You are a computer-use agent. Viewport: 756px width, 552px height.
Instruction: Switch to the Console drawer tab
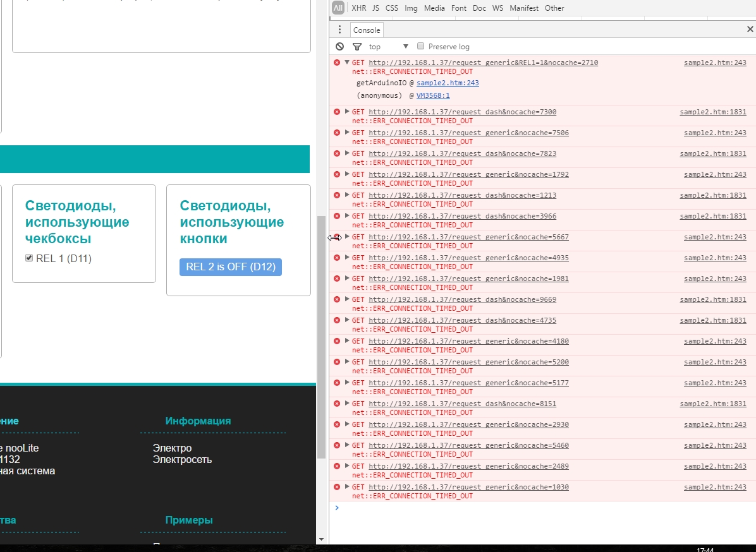tap(367, 30)
